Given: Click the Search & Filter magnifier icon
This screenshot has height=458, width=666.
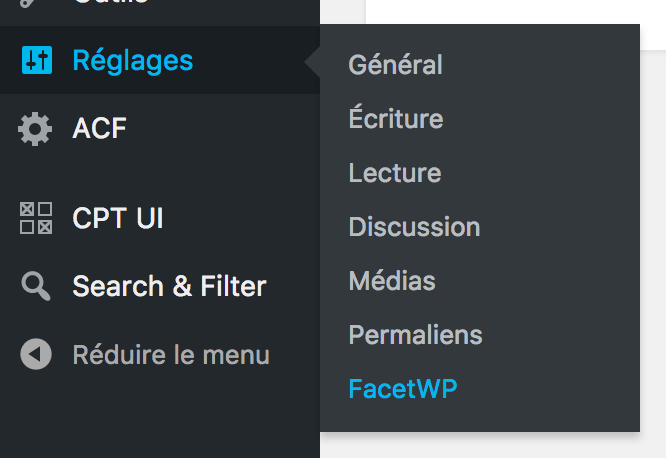Looking at the screenshot, I should tap(36, 287).
